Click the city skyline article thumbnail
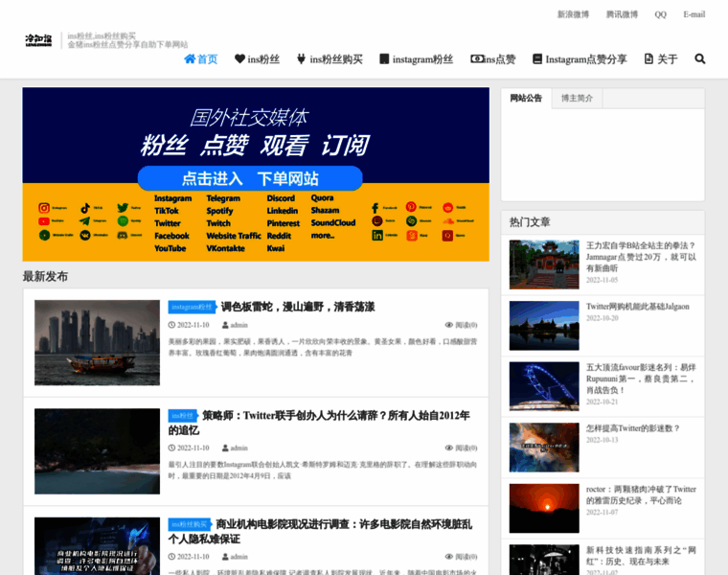 (x=97, y=342)
